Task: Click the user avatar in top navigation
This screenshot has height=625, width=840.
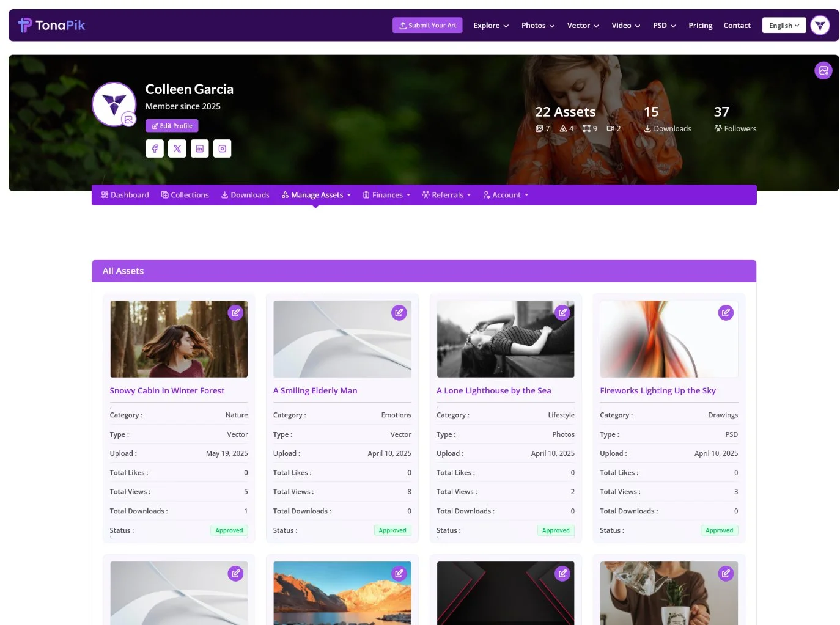Action: pyautogui.click(x=820, y=26)
